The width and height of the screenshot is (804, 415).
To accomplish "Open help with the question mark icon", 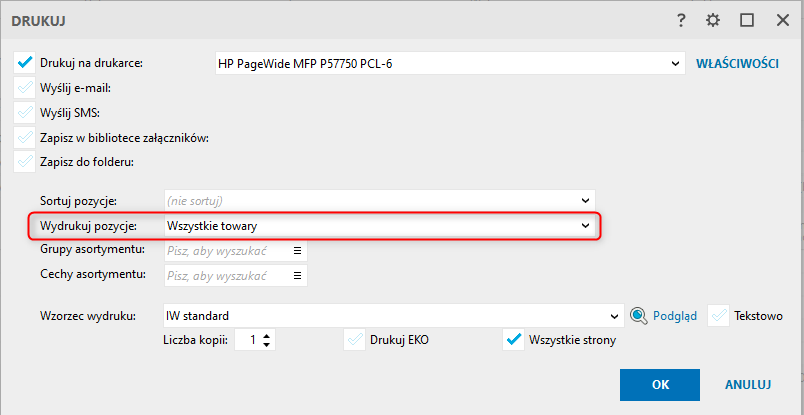I will point(680,21).
